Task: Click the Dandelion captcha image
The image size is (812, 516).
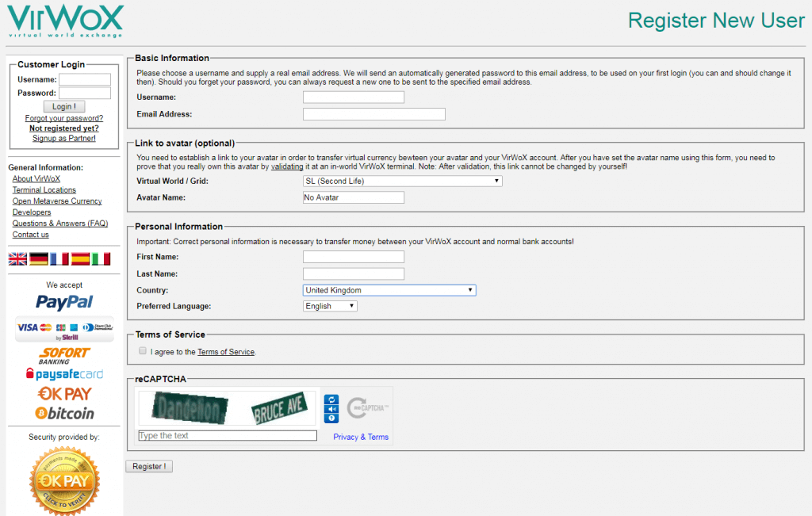Action: (x=190, y=408)
